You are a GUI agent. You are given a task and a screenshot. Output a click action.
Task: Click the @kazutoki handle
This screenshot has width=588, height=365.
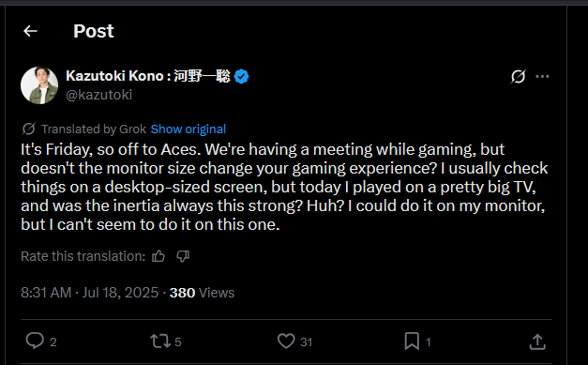coord(99,95)
